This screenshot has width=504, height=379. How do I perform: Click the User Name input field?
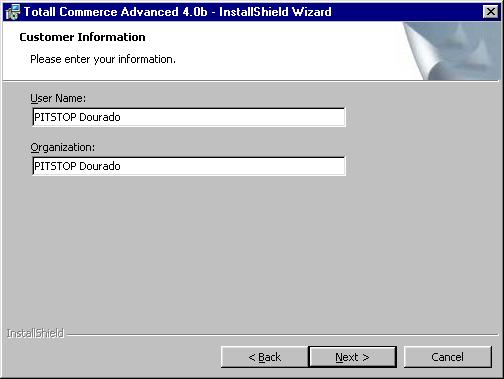(189, 117)
